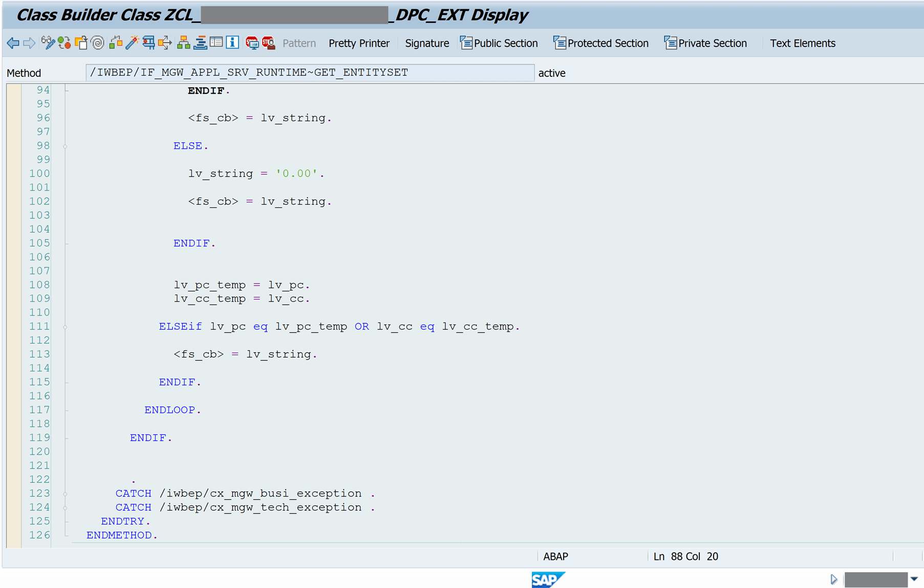The width and height of the screenshot is (924, 588).
Task: Click the copy icon on the toolbar
Action: coord(81,43)
